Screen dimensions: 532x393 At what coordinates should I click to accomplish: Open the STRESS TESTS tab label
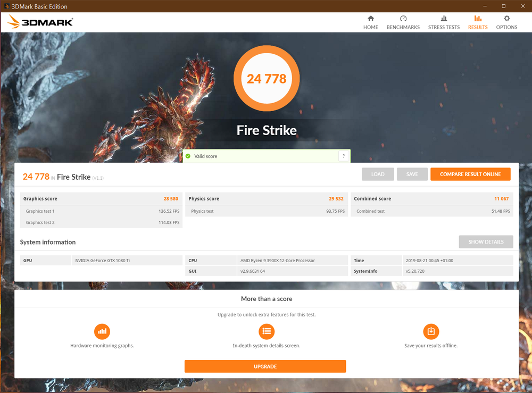pos(444,27)
